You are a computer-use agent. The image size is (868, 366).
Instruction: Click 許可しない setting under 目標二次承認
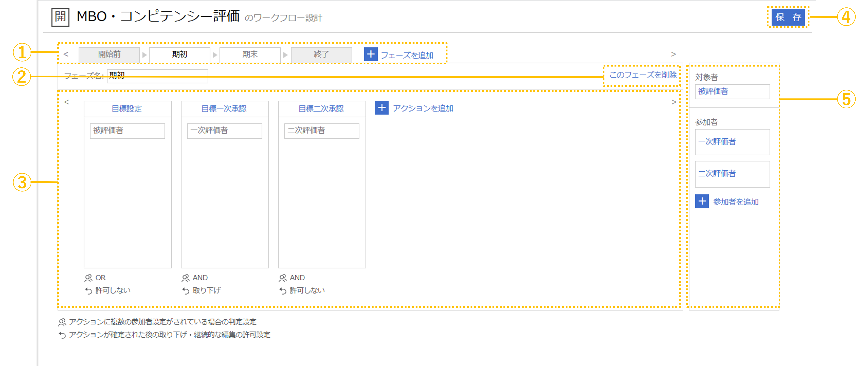[x=307, y=290]
